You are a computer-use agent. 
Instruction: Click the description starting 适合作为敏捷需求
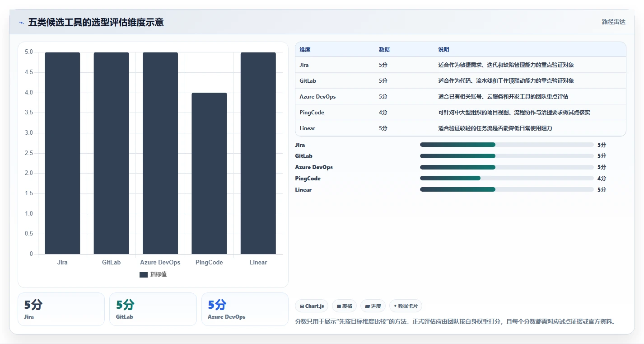coord(506,65)
